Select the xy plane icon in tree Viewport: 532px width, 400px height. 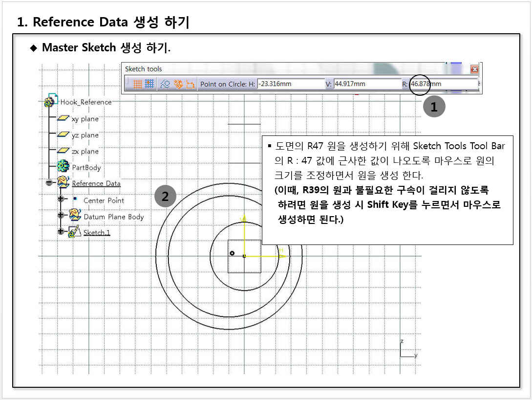[x=63, y=119]
